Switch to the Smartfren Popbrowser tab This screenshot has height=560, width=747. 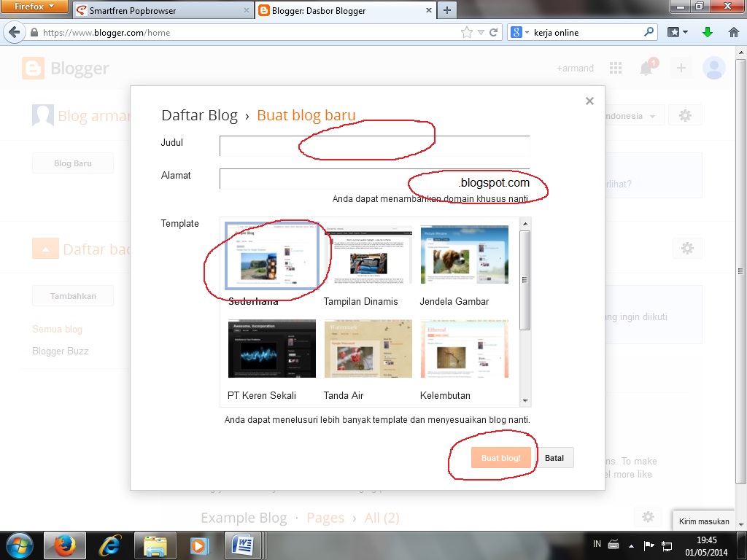tap(162, 10)
